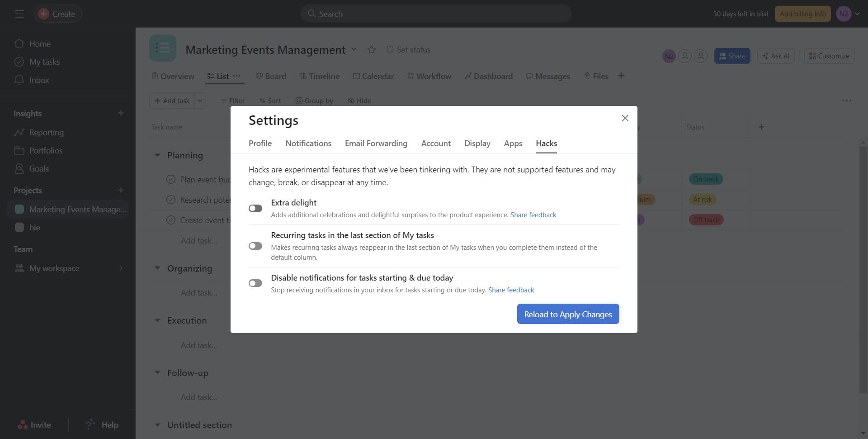This screenshot has width=868, height=439.
Task: Open the Board view tab
Action: coord(270,76)
